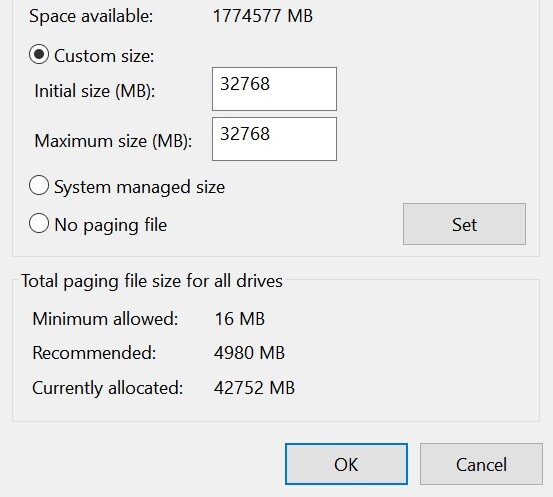Screen dimensions: 553x497
Task: Click the 42752 MB allocated value
Action: (x=254, y=388)
